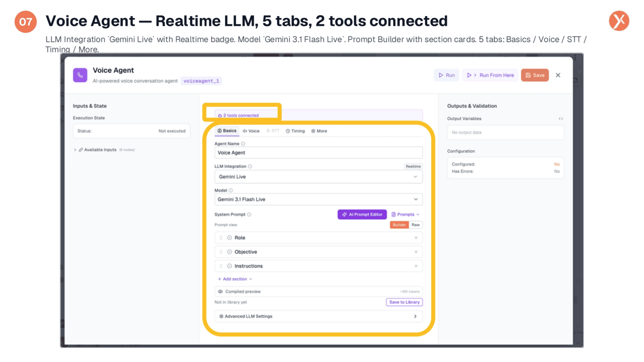This screenshot has height=362, width=644.
Task: Click the drag handle on Objective section
Action: (x=221, y=252)
